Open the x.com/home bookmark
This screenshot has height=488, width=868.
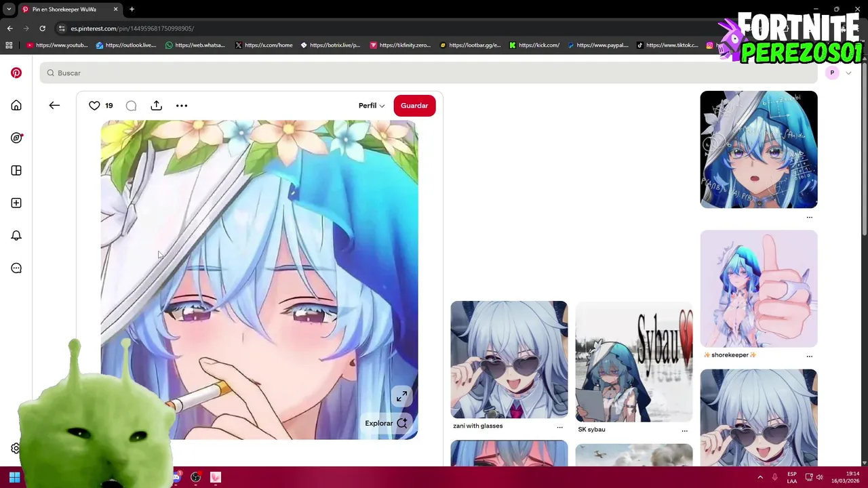pos(264,45)
